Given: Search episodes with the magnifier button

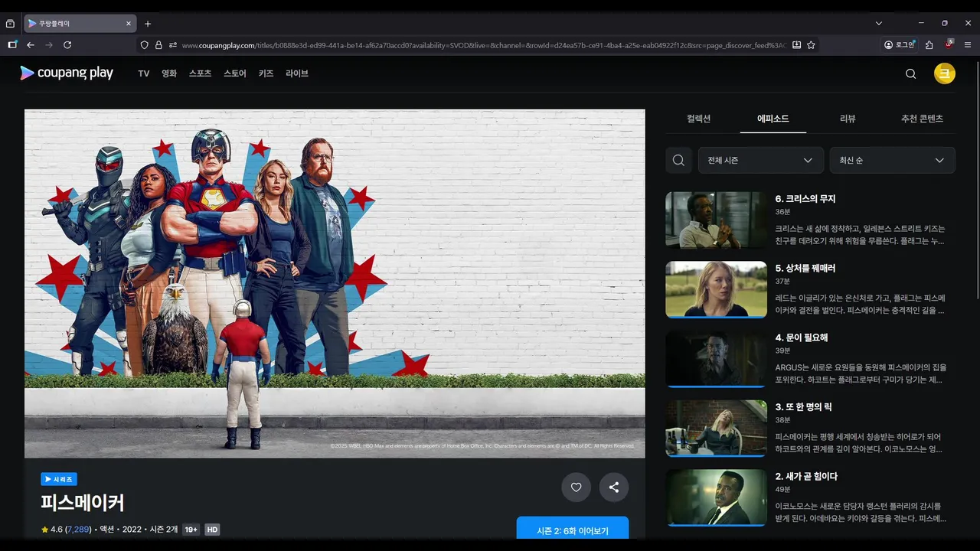Looking at the screenshot, I should 678,160.
